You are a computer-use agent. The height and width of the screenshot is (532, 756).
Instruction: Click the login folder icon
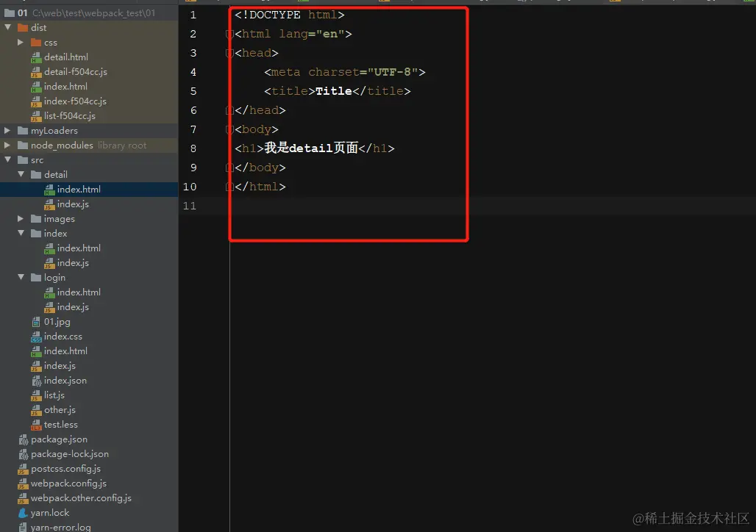[36, 278]
